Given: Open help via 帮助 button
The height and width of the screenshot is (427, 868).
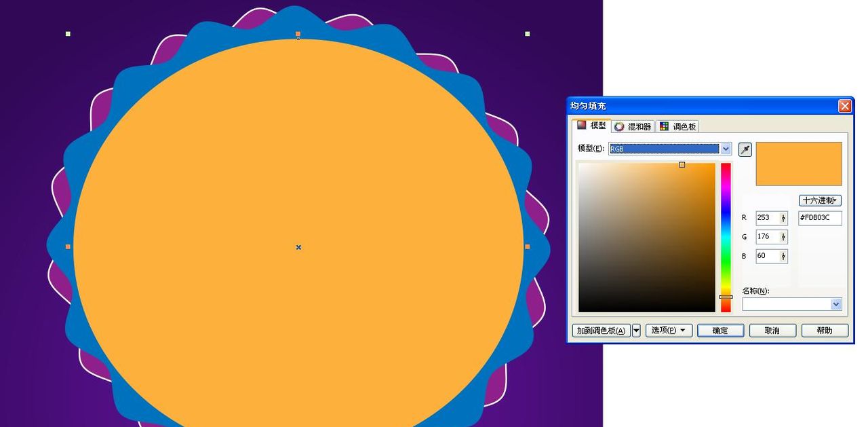Looking at the screenshot, I should tap(825, 331).
